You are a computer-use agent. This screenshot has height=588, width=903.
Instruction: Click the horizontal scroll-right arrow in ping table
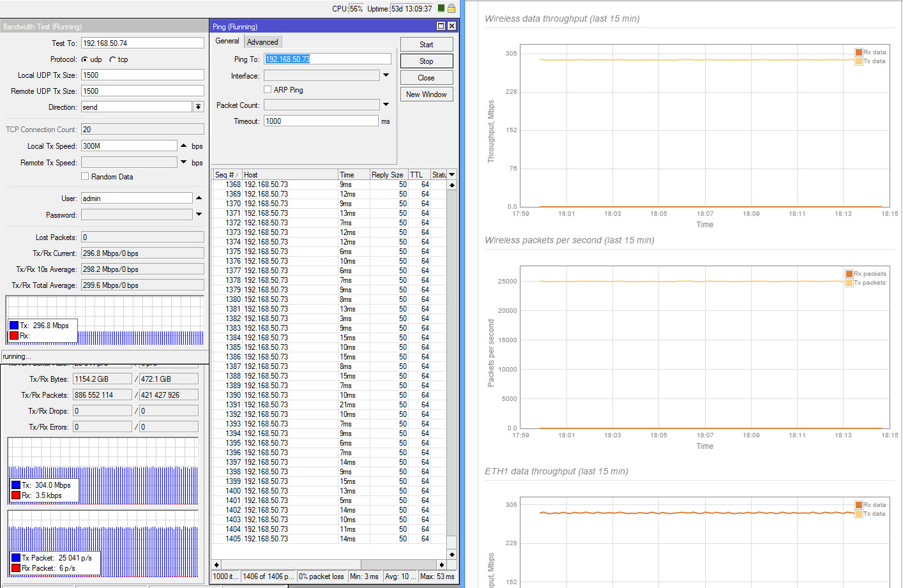click(x=441, y=564)
